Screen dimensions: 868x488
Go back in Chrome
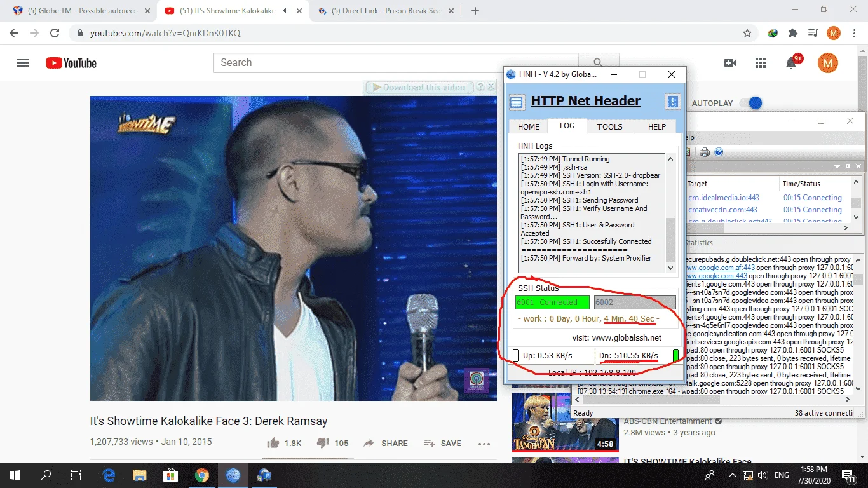tap(15, 33)
